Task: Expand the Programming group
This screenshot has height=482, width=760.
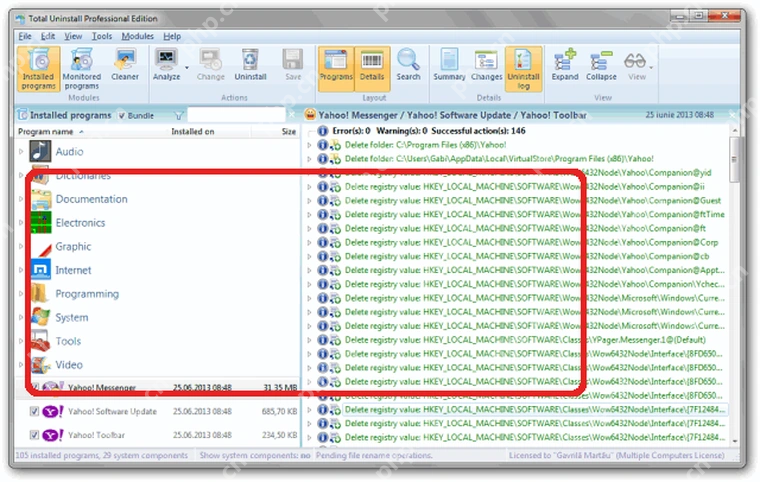Action: pyautogui.click(x=21, y=293)
